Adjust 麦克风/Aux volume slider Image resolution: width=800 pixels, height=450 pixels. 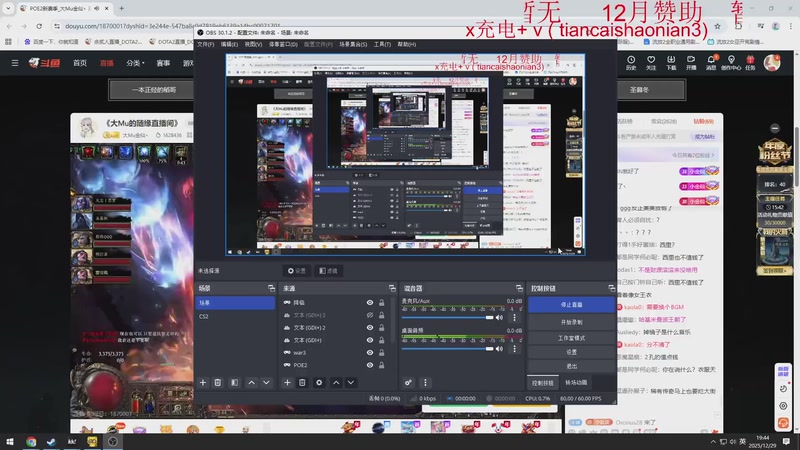click(448, 317)
